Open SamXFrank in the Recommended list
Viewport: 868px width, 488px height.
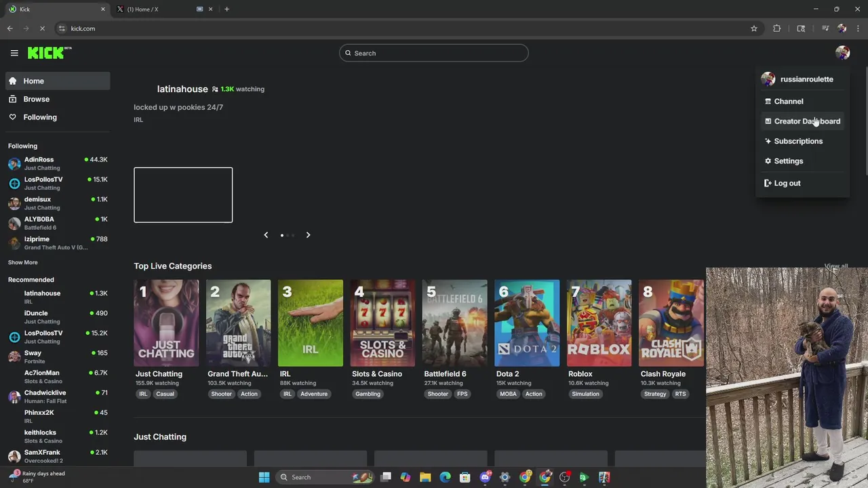(58, 456)
